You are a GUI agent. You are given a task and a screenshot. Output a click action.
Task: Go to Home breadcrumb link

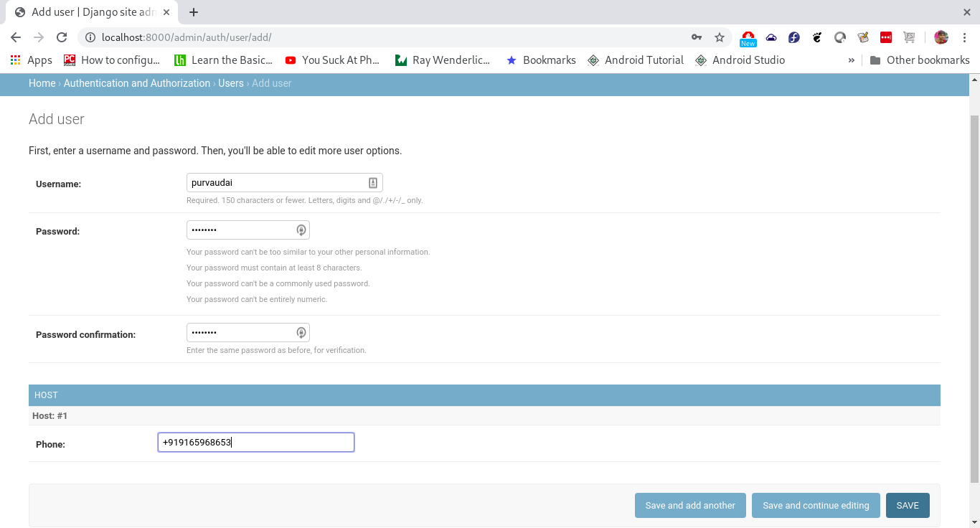click(x=42, y=83)
